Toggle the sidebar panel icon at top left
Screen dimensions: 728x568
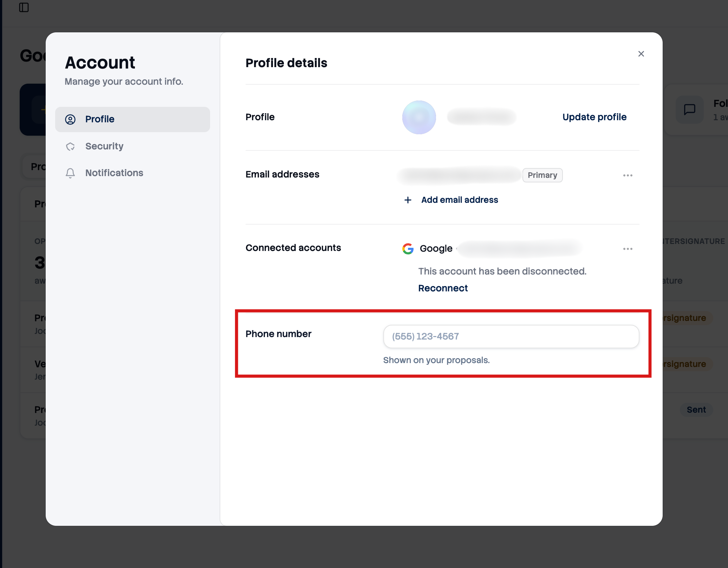pyautogui.click(x=24, y=7)
